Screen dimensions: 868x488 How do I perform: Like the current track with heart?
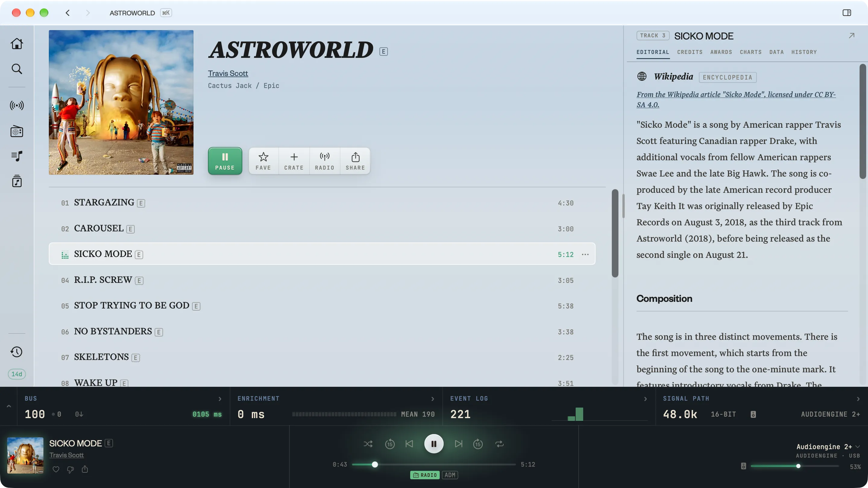(x=56, y=469)
